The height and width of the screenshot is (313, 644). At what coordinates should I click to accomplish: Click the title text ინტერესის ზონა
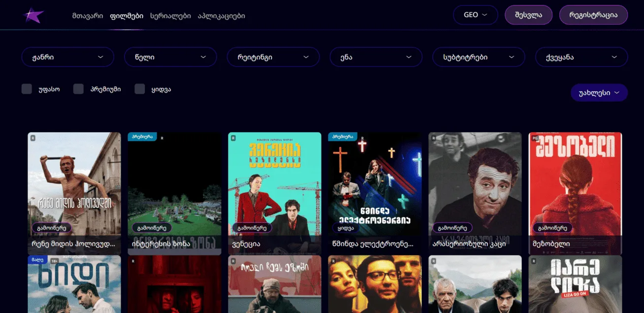point(161,244)
